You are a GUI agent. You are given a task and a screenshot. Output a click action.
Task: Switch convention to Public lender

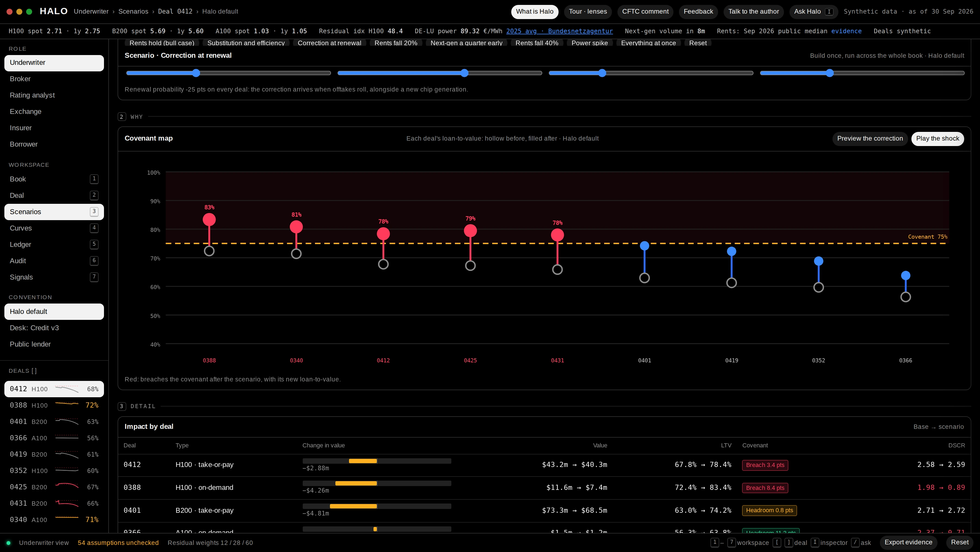coord(54,344)
